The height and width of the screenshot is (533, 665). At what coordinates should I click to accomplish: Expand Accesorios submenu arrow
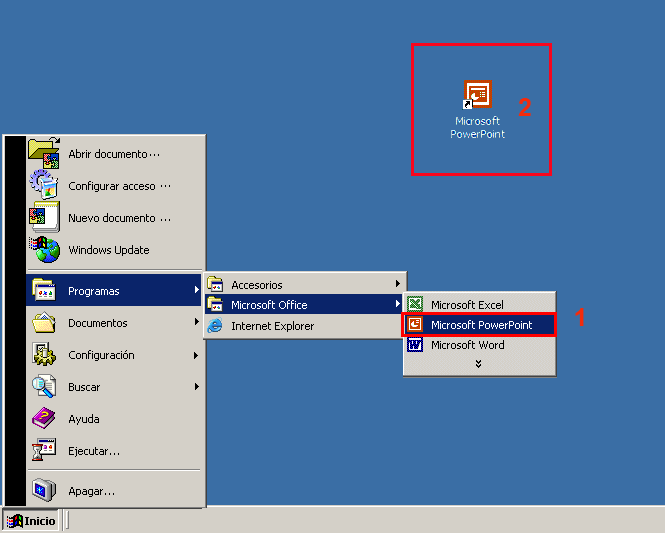[x=397, y=284]
